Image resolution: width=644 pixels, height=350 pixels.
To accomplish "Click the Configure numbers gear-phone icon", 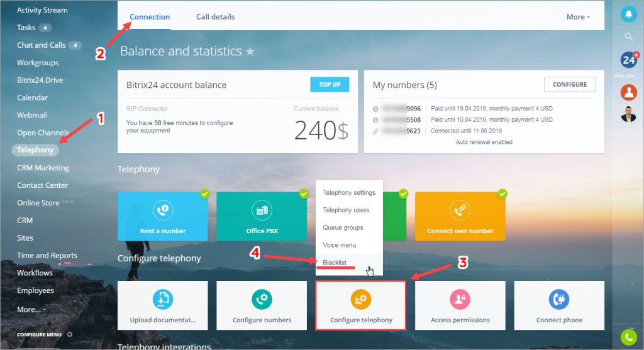I will point(262,299).
